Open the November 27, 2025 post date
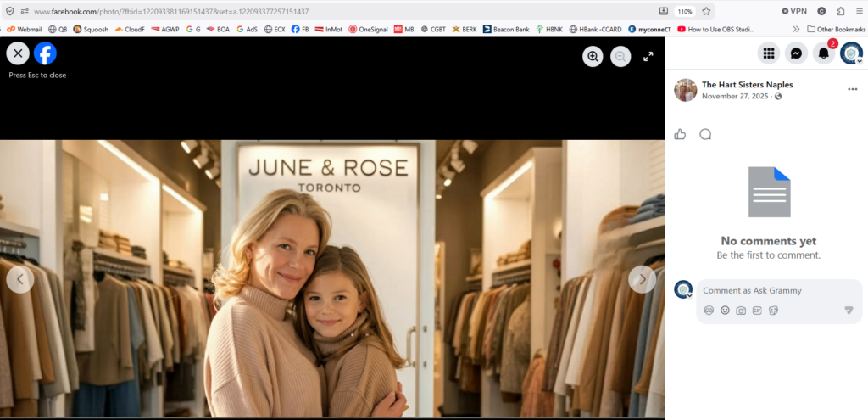 pyautogui.click(x=735, y=97)
